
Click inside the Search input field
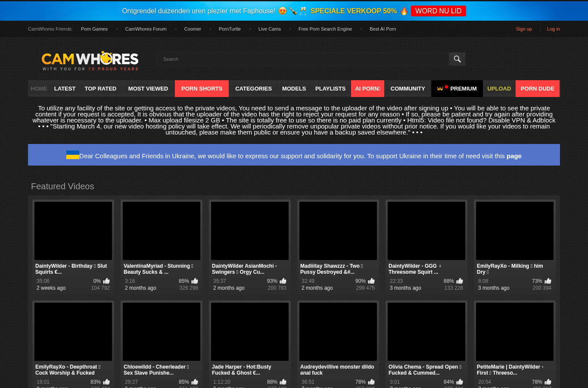[303, 59]
